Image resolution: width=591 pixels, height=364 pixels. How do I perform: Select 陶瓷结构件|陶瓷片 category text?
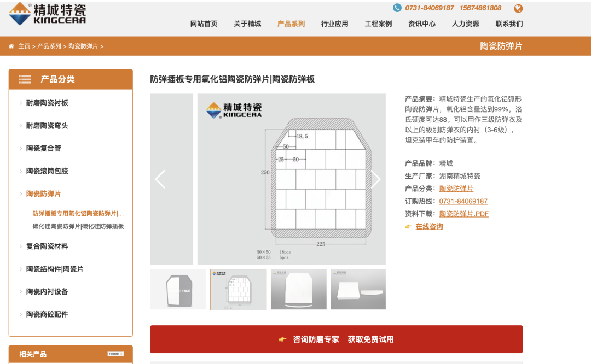[55, 269]
